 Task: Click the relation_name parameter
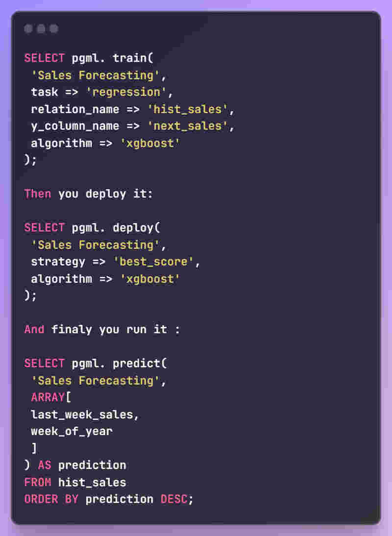click(75, 109)
